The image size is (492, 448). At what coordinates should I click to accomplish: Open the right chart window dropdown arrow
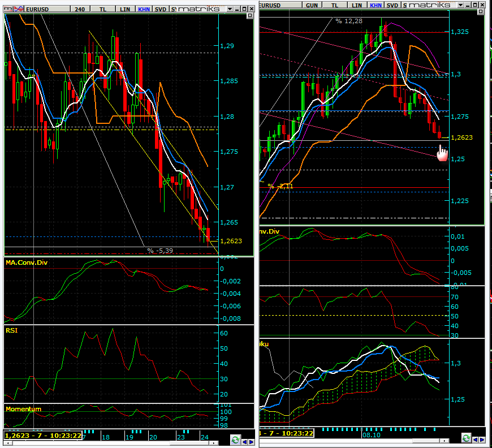461,5
